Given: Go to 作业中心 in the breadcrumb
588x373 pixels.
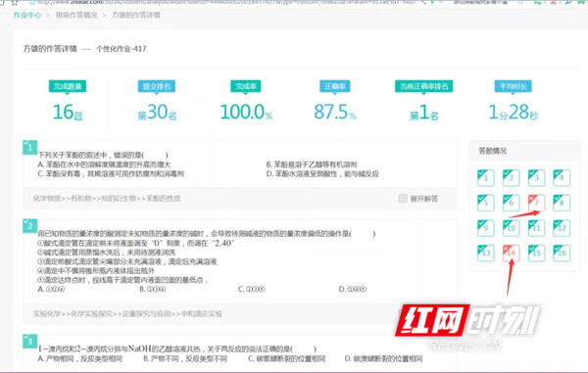Looking at the screenshot, I should point(27,16).
